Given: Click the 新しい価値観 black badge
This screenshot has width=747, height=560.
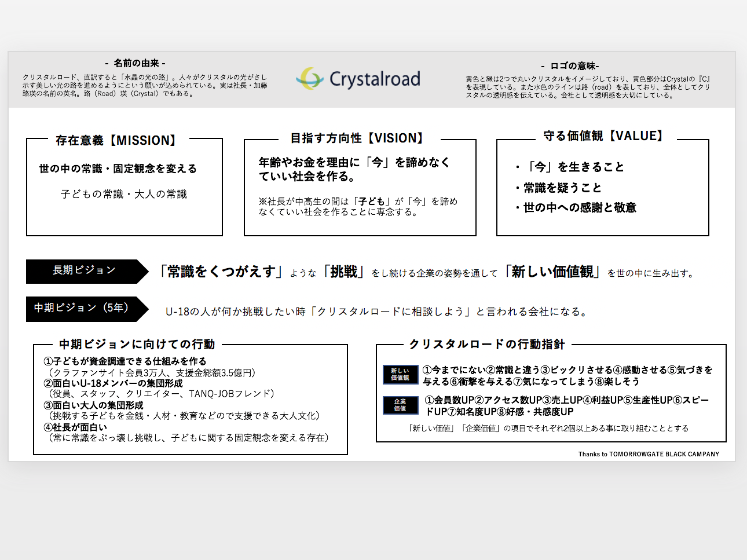Looking at the screenshot, I should click(401, 374).
